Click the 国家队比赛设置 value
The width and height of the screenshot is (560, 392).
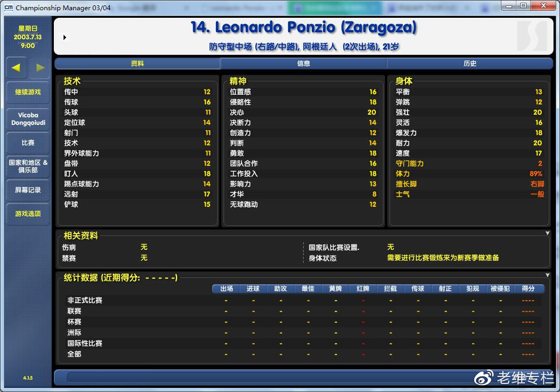[390, 247]
